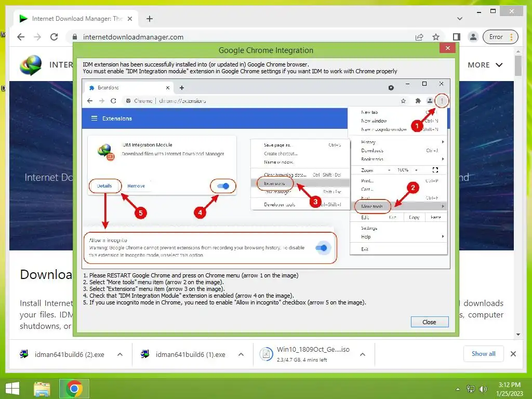
Task: Click the ISO download progress icon
Action: 267,354
